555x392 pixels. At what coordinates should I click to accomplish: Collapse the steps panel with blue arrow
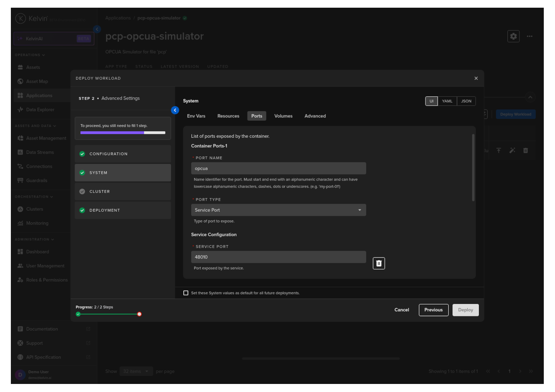(175, 110)
